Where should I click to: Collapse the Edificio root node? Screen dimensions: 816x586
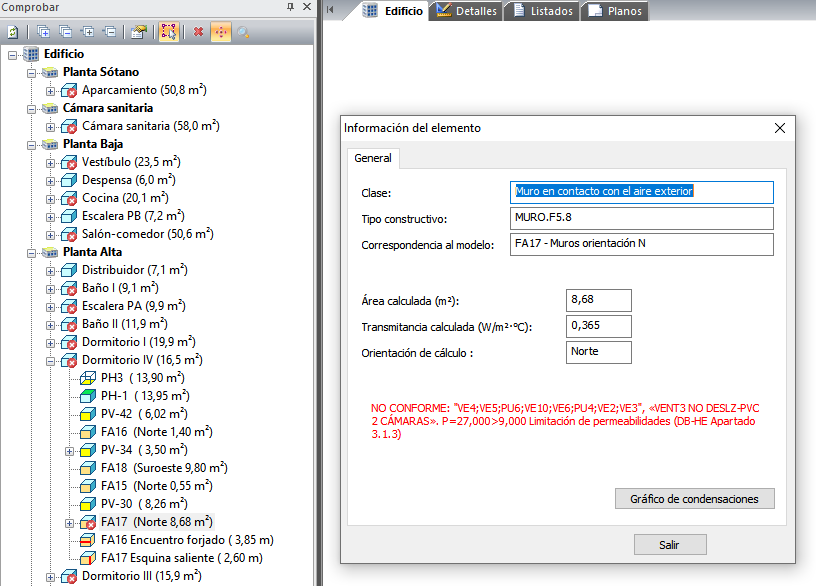(12, 55)
